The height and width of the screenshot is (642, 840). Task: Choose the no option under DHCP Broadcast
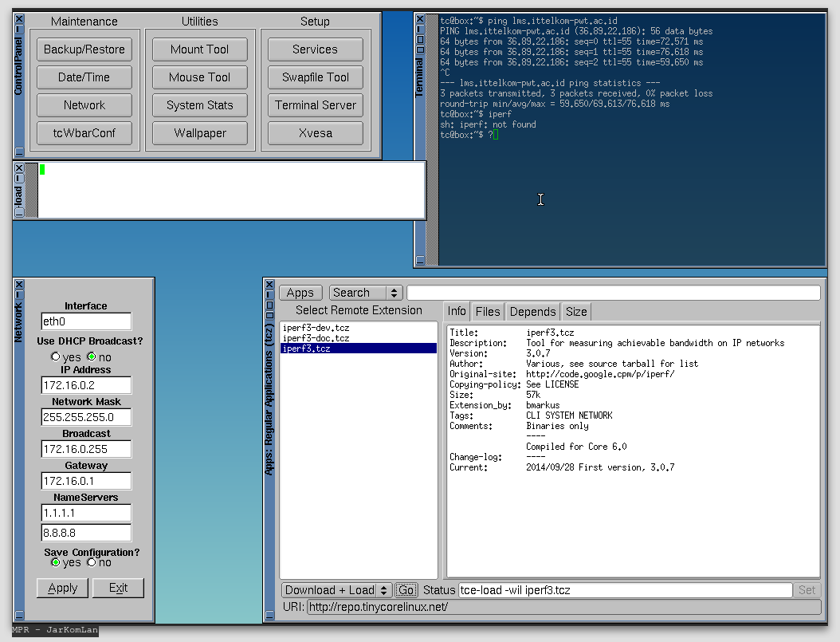click(92, 356)
